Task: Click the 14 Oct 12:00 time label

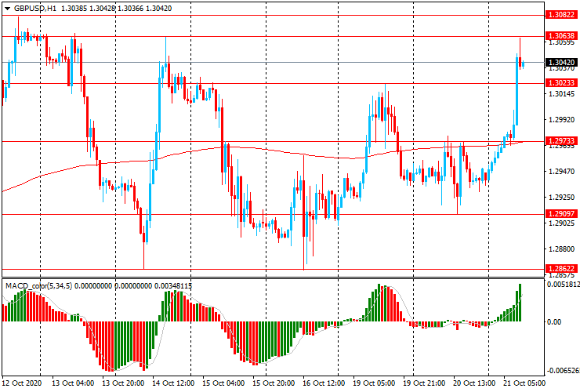Action: pos(173,383)
